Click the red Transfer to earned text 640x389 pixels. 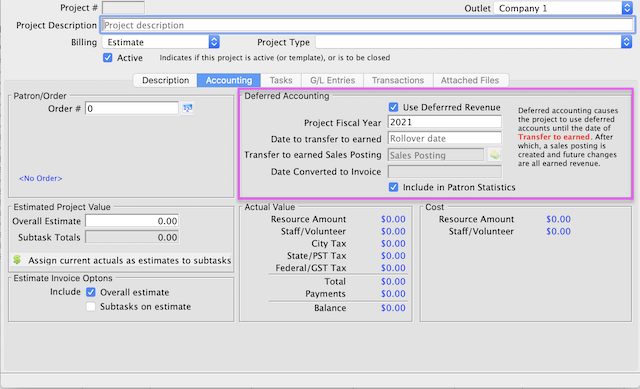[554, 137]
